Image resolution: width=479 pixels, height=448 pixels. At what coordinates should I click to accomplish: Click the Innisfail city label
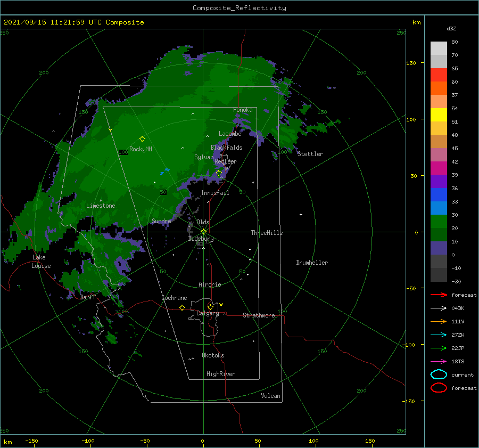215,193
